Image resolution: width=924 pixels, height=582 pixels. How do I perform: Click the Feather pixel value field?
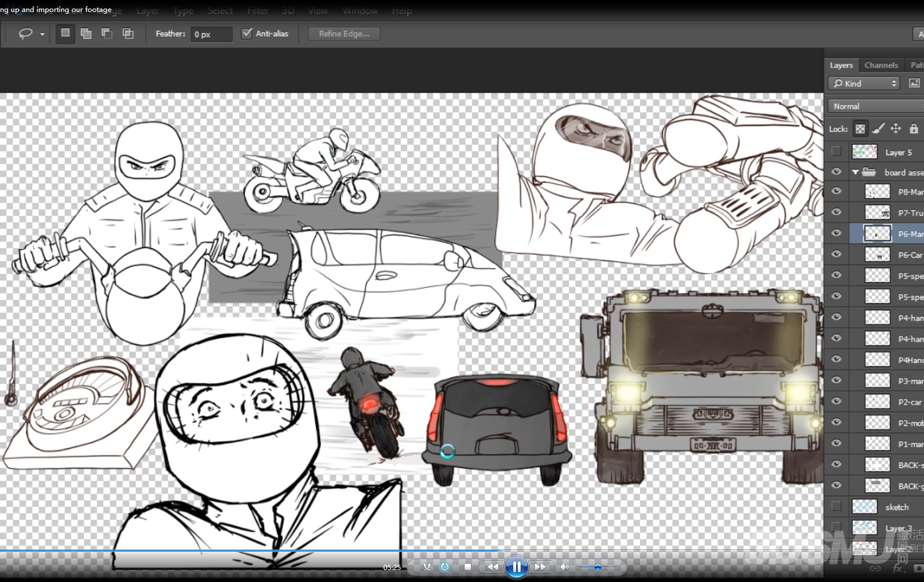[x=211, y=34]
